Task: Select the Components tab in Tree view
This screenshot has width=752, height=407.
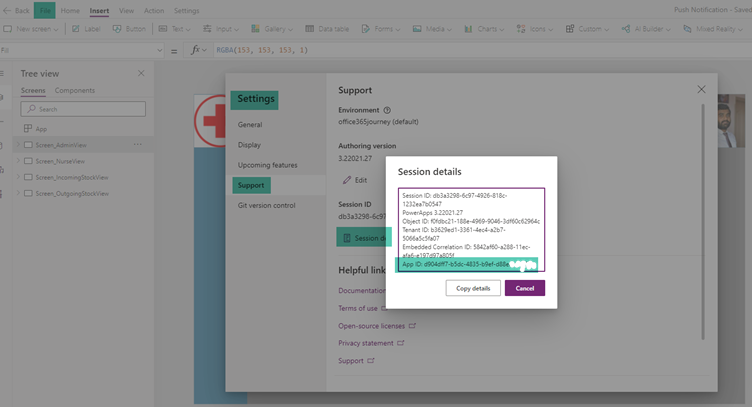Action: pos(75,90)
